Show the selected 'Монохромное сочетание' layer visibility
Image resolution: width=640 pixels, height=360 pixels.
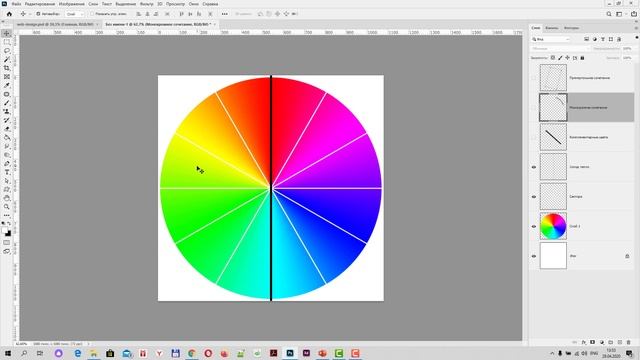click(533, 107)
